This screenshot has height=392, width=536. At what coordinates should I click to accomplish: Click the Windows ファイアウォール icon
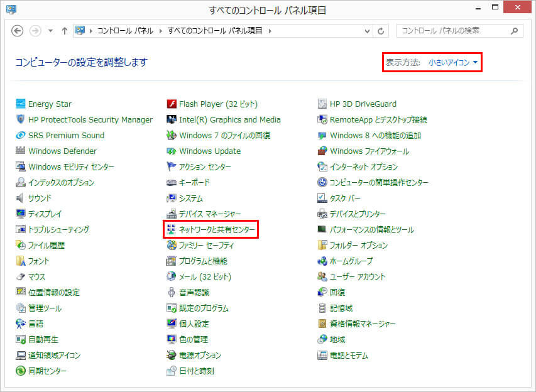click(322, 151)
